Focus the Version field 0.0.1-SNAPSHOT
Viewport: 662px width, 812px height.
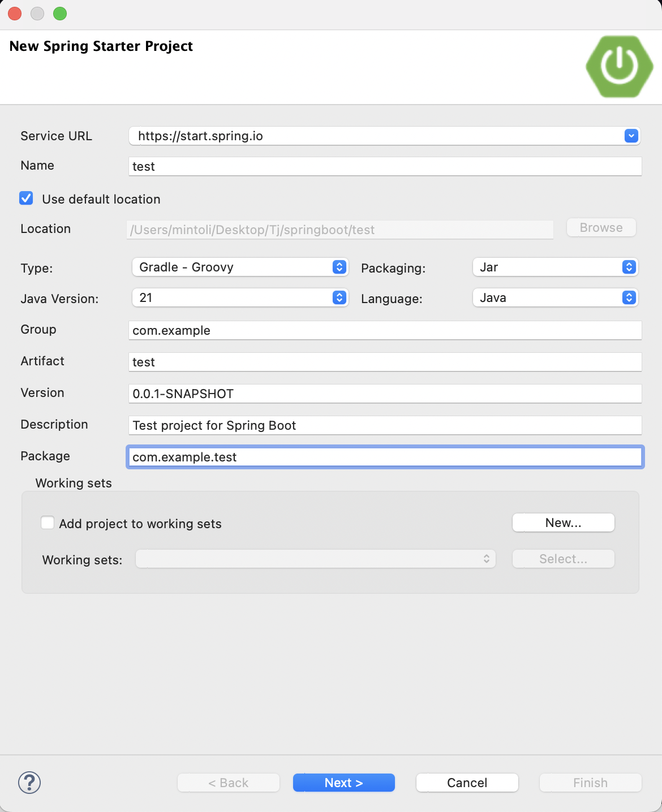click(385, 394)
